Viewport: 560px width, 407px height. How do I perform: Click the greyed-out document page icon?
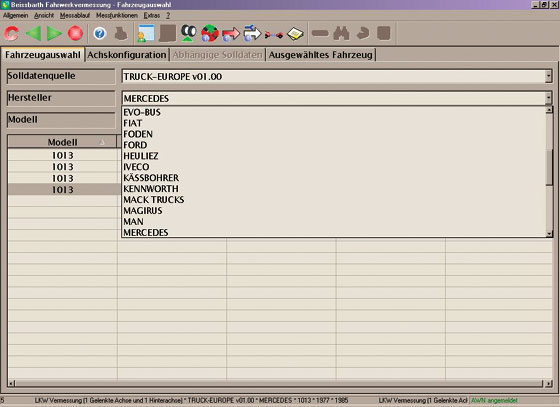tap(168, 34)
